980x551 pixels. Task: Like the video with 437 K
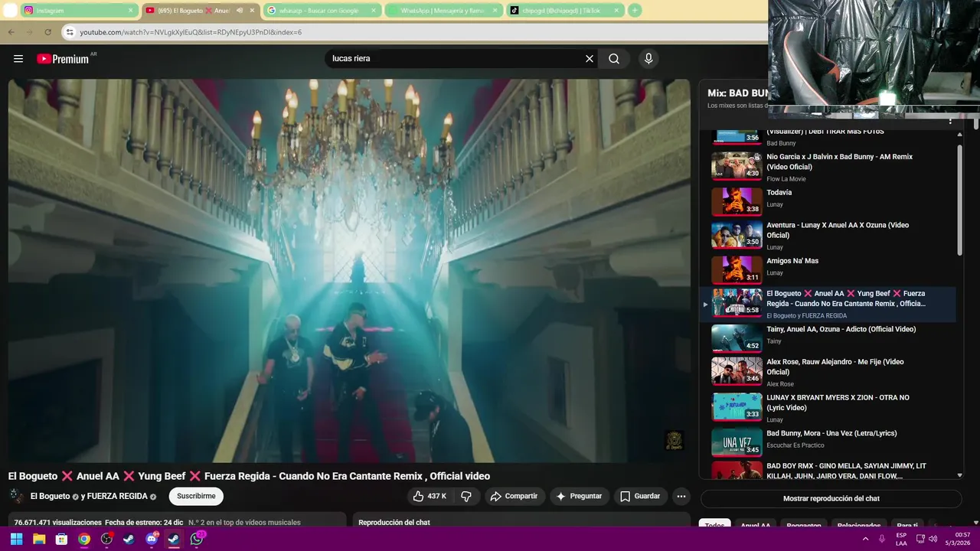pyautogui.click(x=430, y=496)
